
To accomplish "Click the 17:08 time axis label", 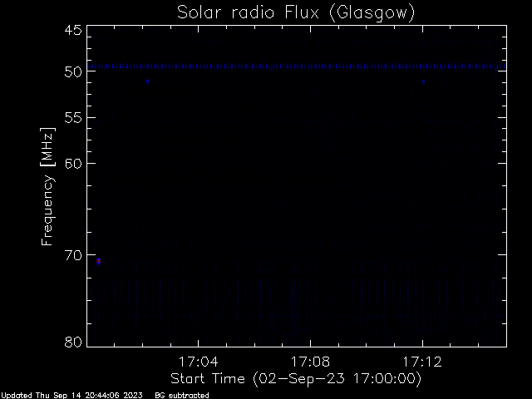I will coord(310,362).
